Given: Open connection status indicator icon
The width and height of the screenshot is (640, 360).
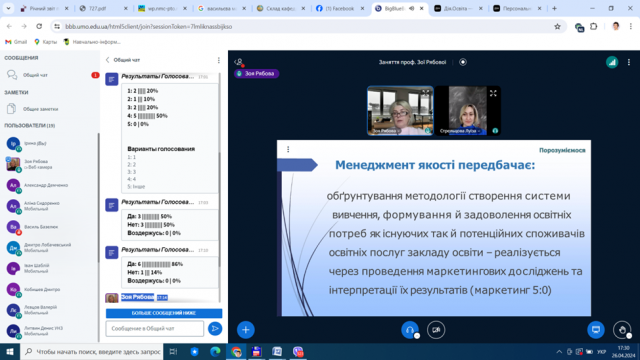Looking at the screenshot, I should [612, 62].
